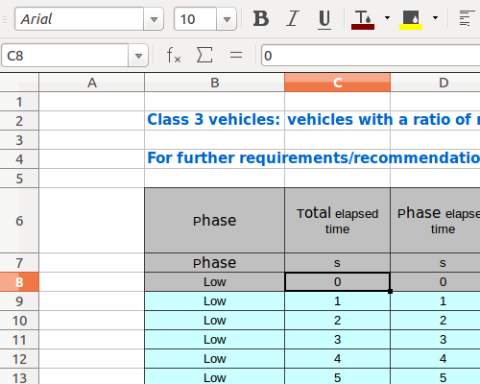Select cell D11 containing 3

click(435, 340)
